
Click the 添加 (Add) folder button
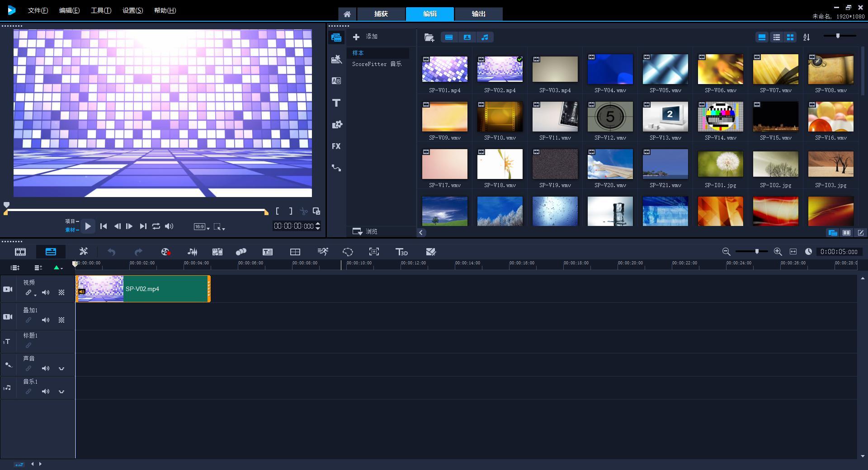[x=365, y=37]
